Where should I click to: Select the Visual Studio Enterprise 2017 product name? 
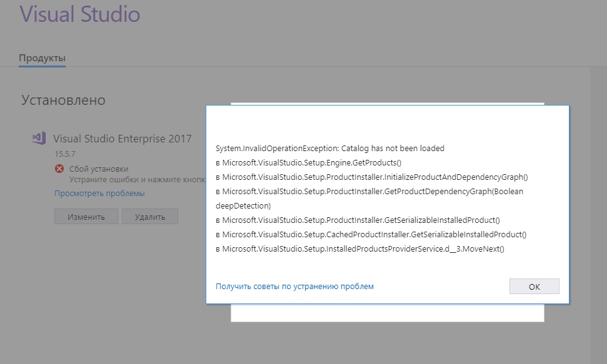coord(123,139)
